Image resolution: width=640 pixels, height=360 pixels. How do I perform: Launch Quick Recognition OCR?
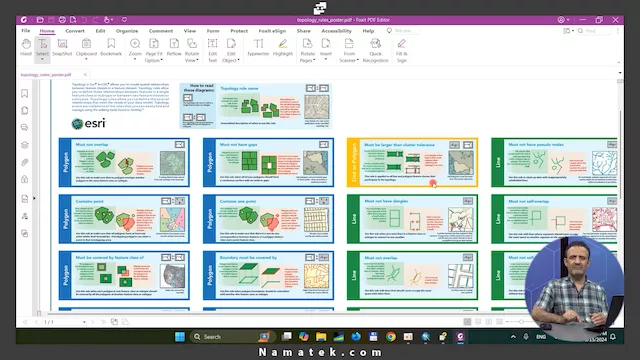click(376, 50)
